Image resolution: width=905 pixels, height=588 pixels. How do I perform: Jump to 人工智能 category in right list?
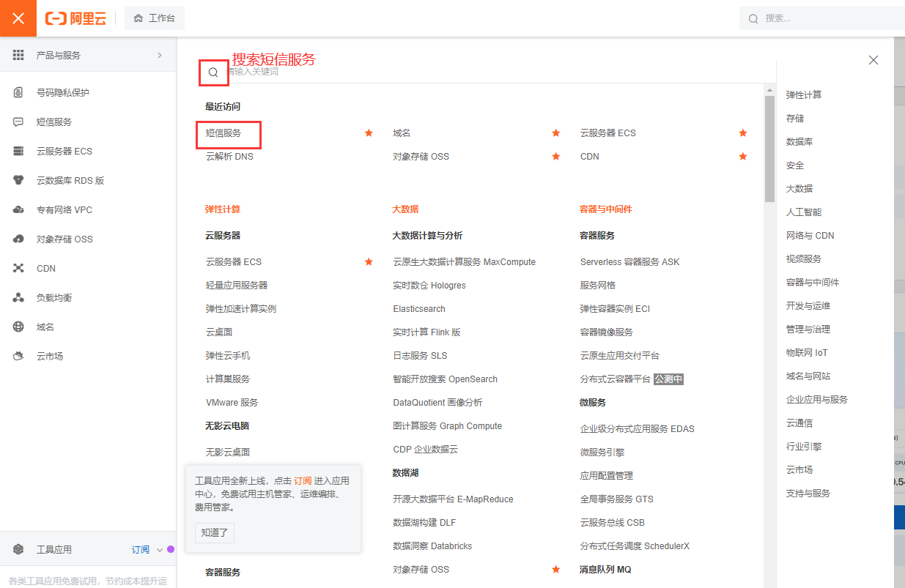[x=804, y=212]
